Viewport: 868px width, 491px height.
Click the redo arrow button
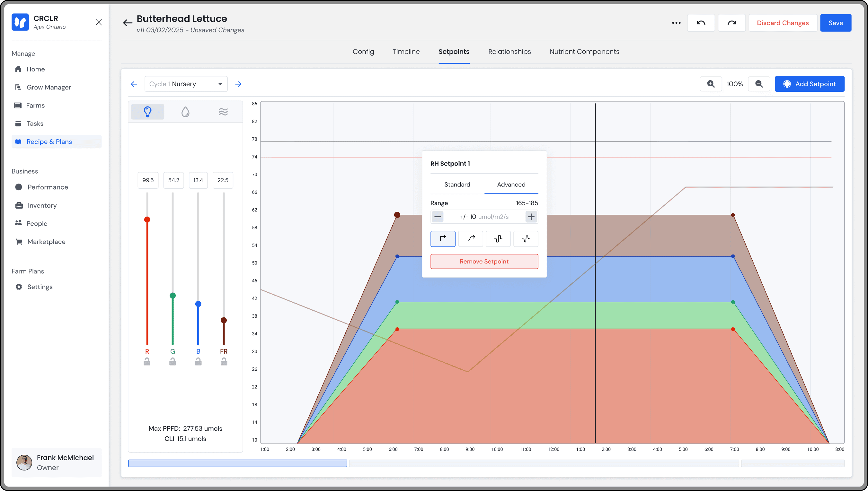[x=731, y=23]
